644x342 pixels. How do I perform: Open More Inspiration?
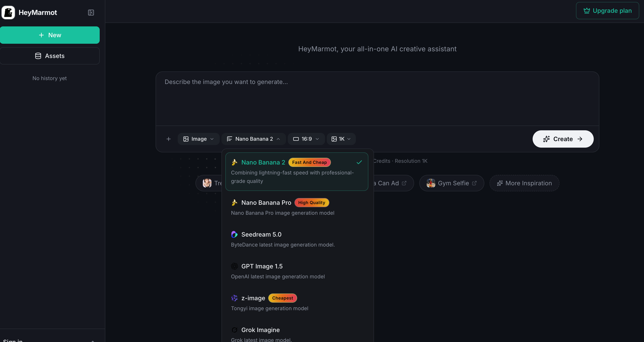tap(524, 183)
